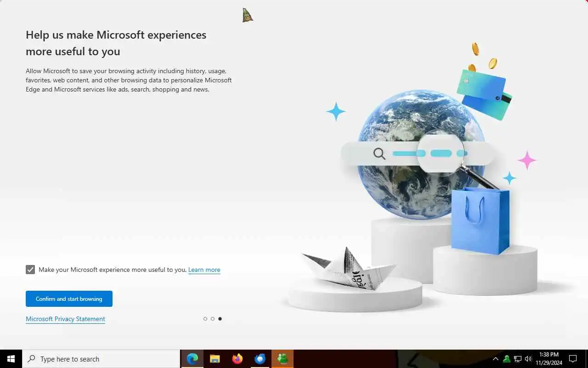Click the green user tray icon
Image resolution: width=588 pixels, height=368 pixels.
click(x=507, y=359)
